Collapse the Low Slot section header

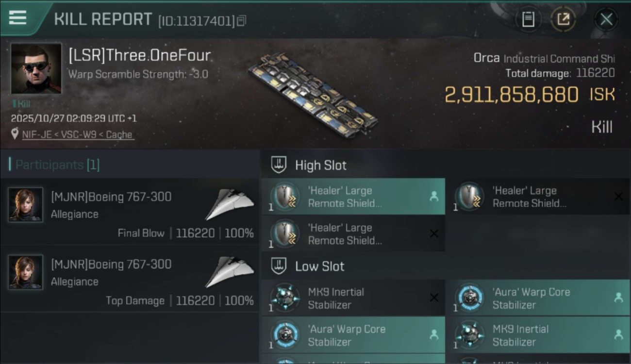(x=319, y=266)
